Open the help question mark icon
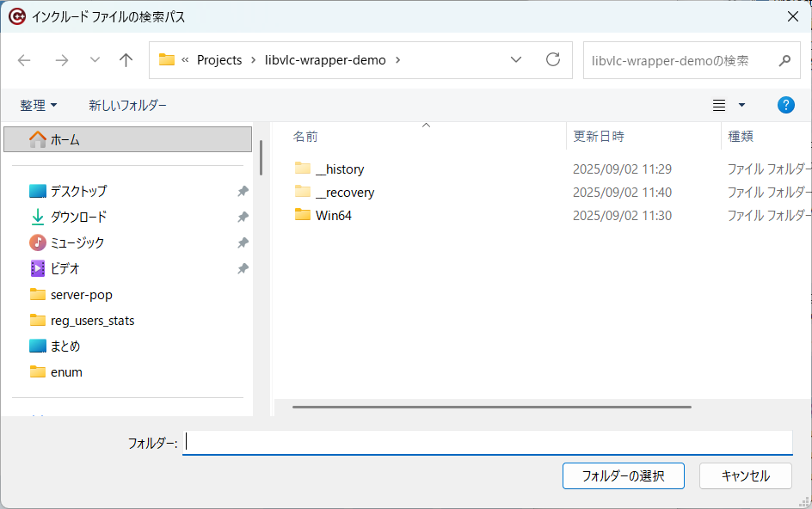Image resolution: width=812 pixels, height=509 pixels. (x=785, y=105)
